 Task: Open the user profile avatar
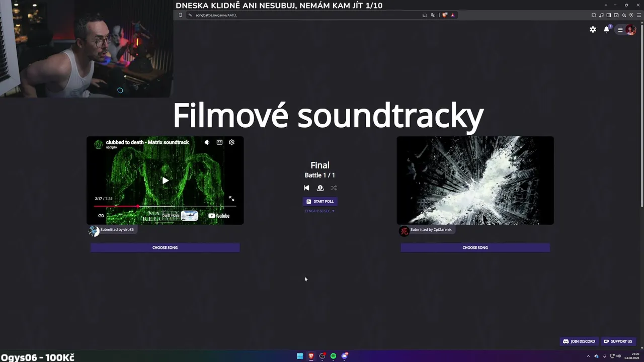631,30
